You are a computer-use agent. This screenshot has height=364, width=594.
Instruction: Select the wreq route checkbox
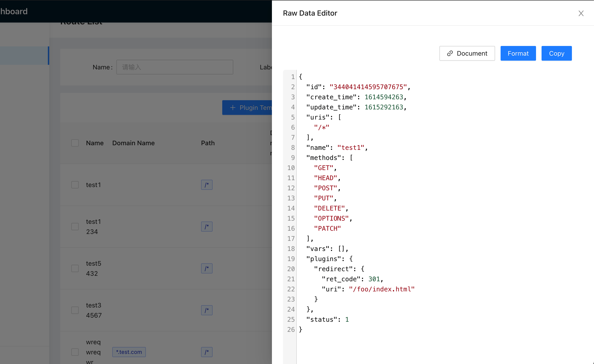(75, 352)
